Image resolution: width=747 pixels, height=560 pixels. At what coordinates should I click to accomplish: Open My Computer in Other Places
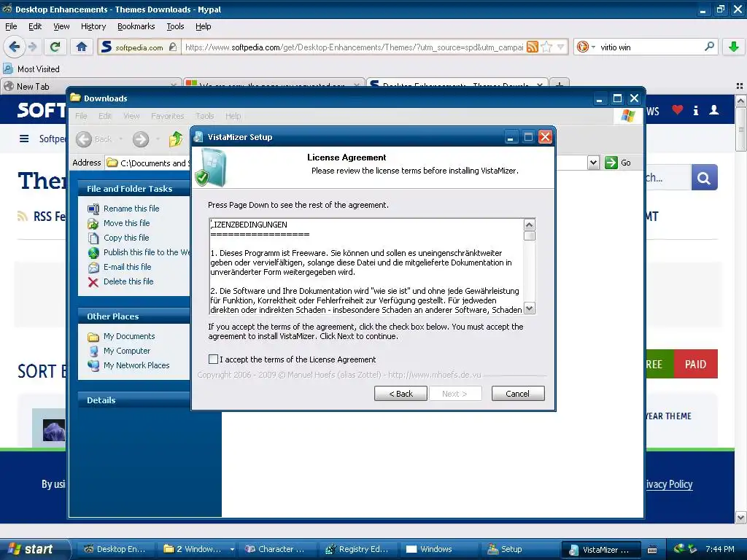coord(127,351)
